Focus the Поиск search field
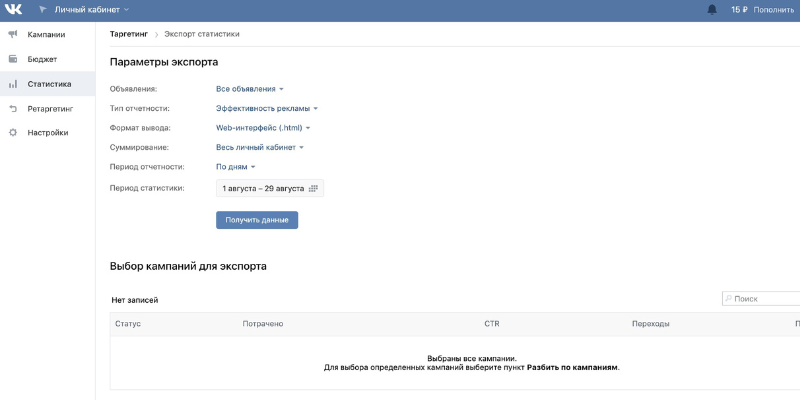The image size is (800, 400). 765,299
